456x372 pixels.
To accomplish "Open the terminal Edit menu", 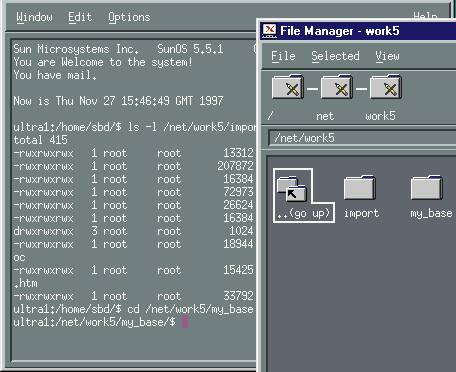I will point(80,17).
